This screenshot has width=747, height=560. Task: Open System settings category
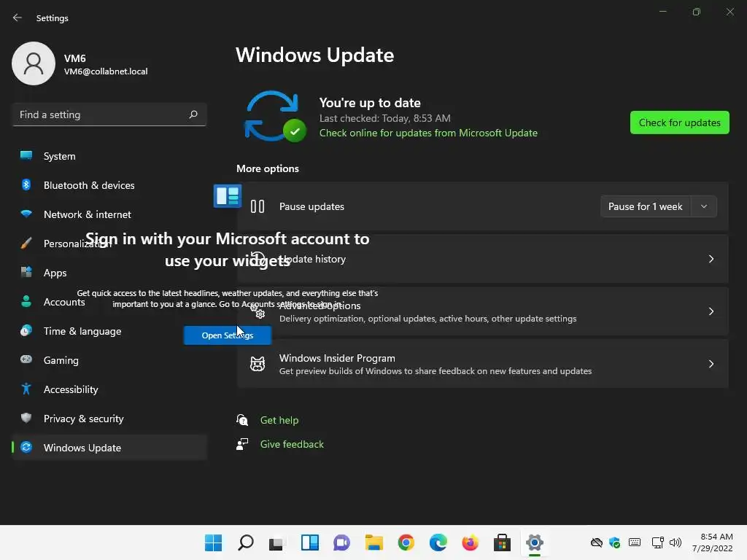(109, 156)
